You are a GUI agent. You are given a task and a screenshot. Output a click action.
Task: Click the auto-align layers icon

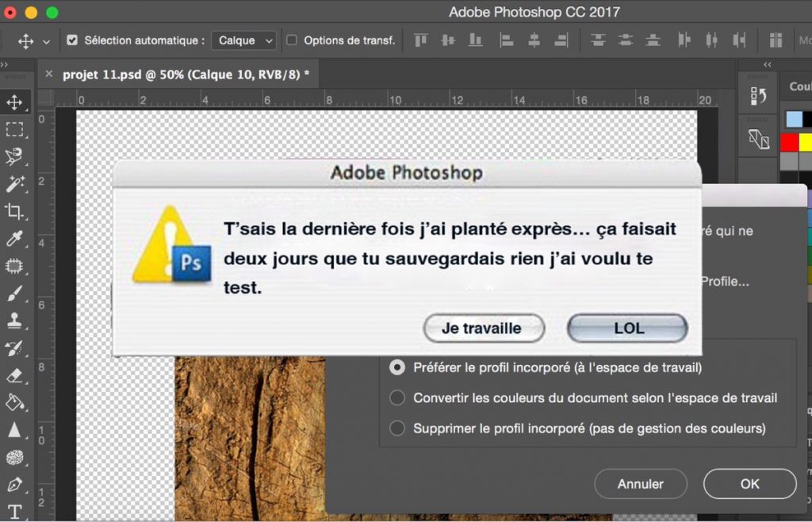(776, 40)
